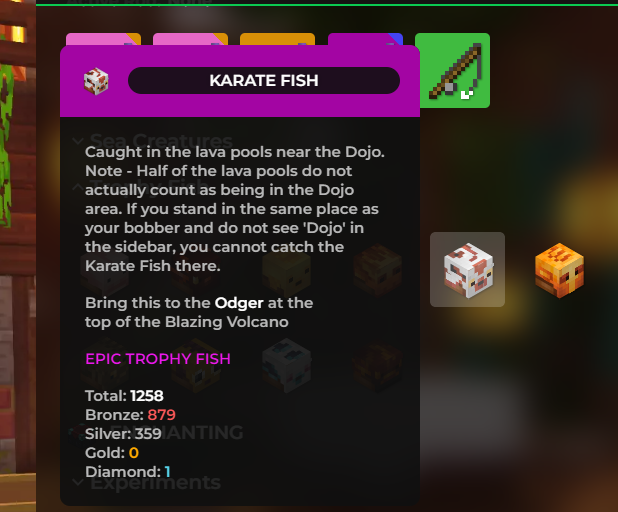
Task: Click the Karate Fish head icon in tooltip header
Action: [x=96, y=81]
